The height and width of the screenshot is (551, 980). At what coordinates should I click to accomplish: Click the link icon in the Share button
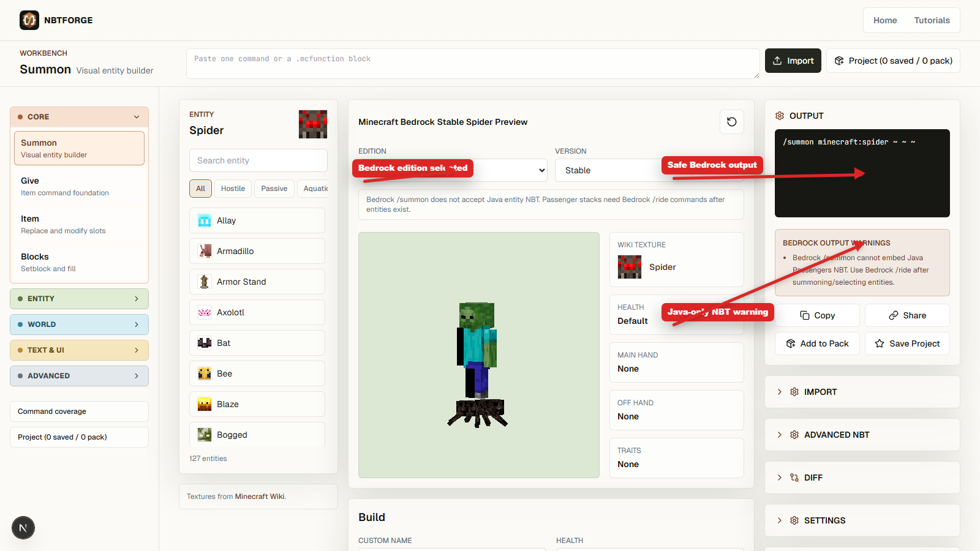[894, 315]
